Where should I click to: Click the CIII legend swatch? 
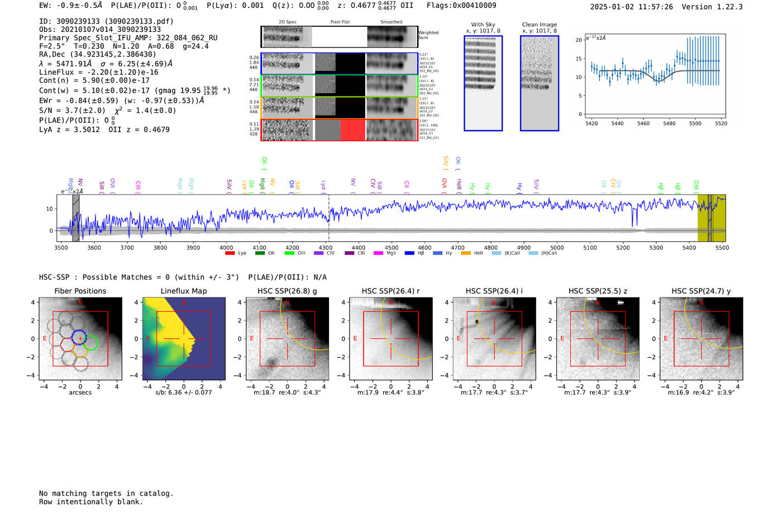tap(350, 253)
